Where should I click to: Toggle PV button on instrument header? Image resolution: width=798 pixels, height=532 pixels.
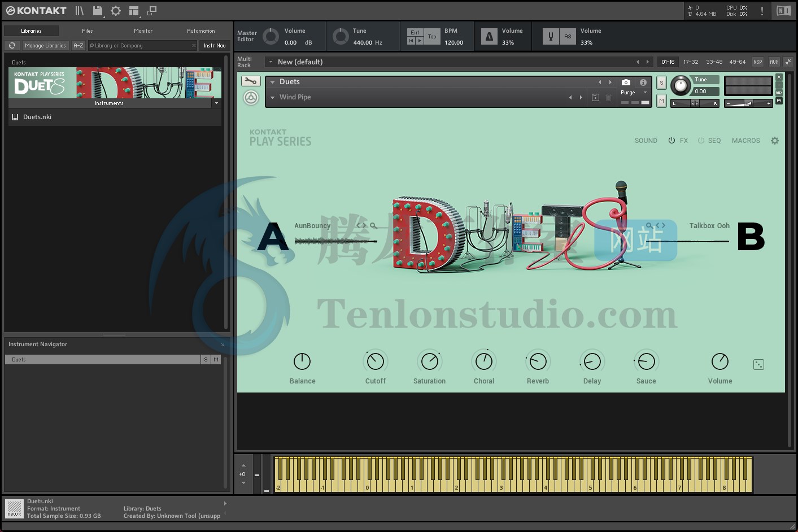(779, 101)
